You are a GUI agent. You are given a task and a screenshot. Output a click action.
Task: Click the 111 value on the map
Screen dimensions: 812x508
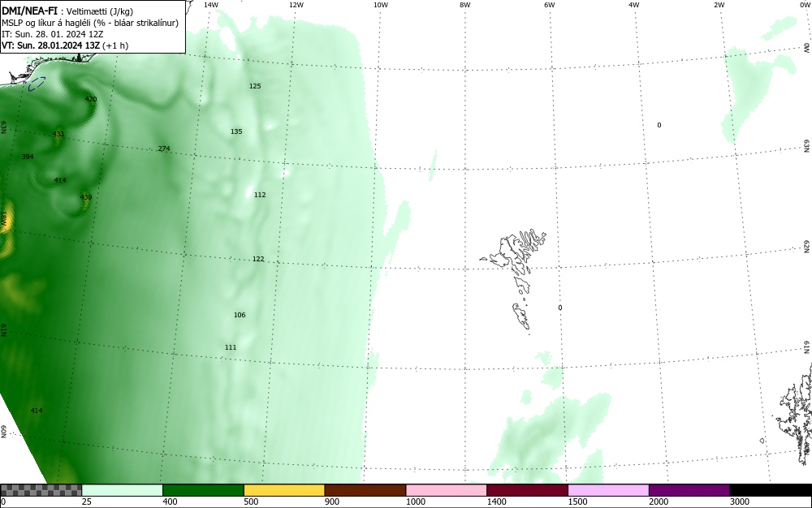point(231,347)
